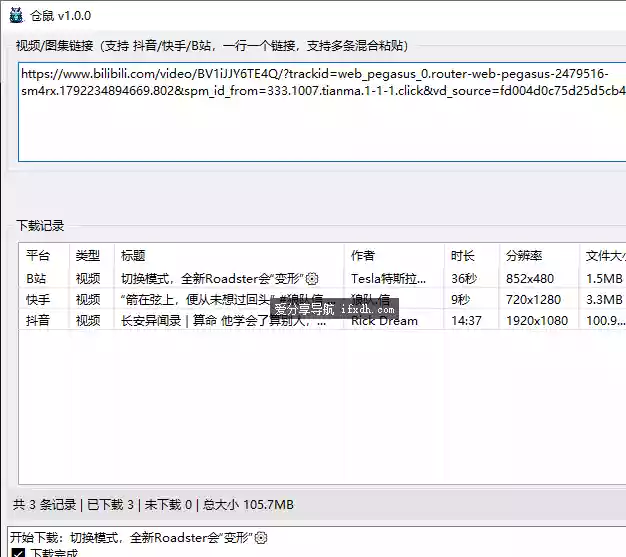The height and width of the screenshot is (557, 626).
Task: Click file size cell 100.9...
Action: 605,320
